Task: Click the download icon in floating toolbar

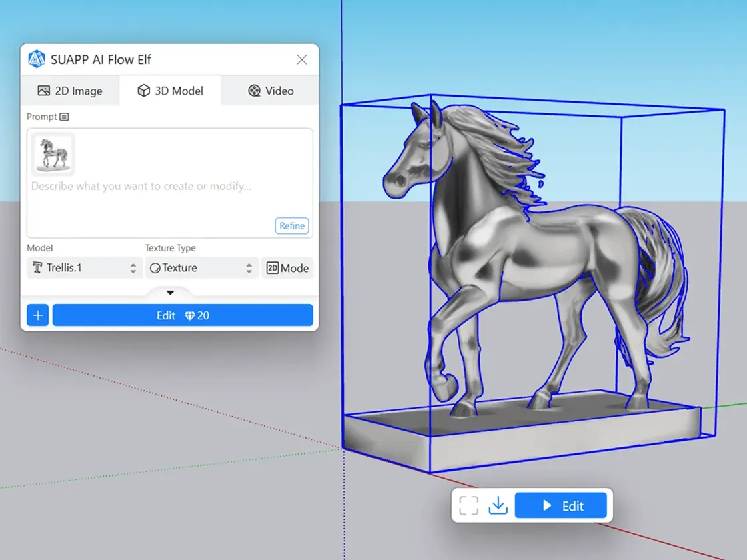Action: tap(498, 505)
